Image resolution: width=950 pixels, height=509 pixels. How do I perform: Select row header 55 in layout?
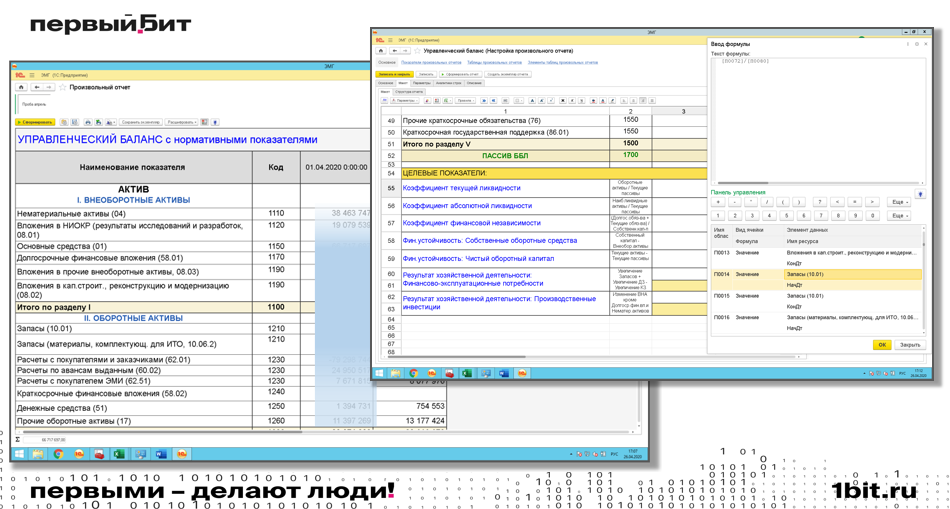[x=391, y=188]
